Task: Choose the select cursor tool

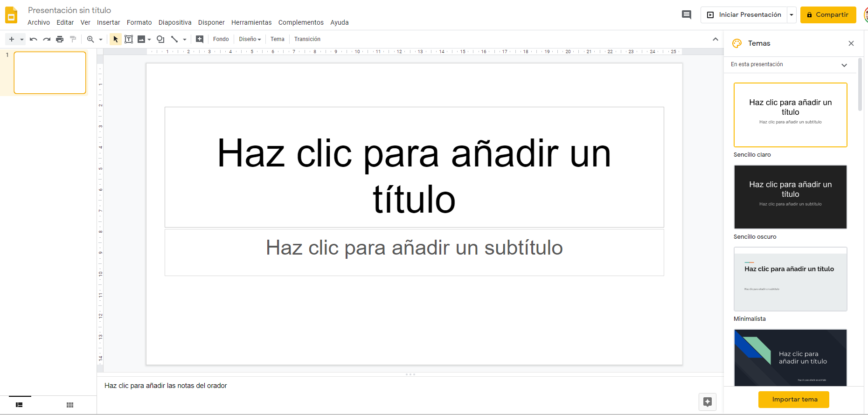Action: click(116, 39)
